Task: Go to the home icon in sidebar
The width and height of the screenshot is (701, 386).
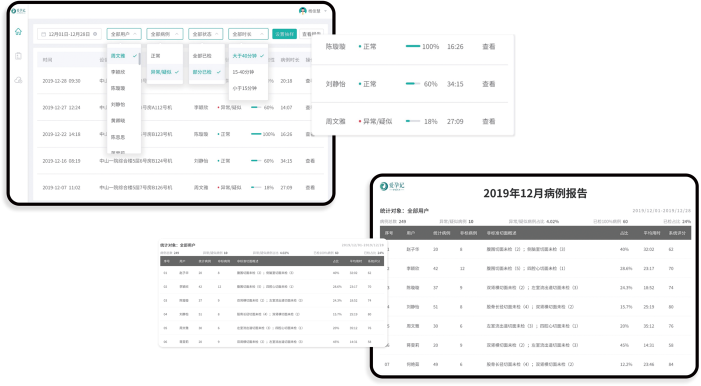Action: [18, 31]
